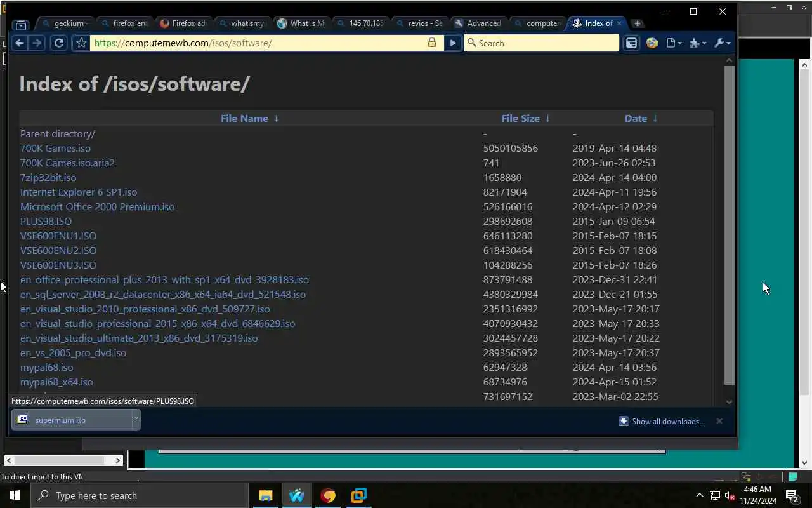Go back with the left arrow button

coord(20,43)
